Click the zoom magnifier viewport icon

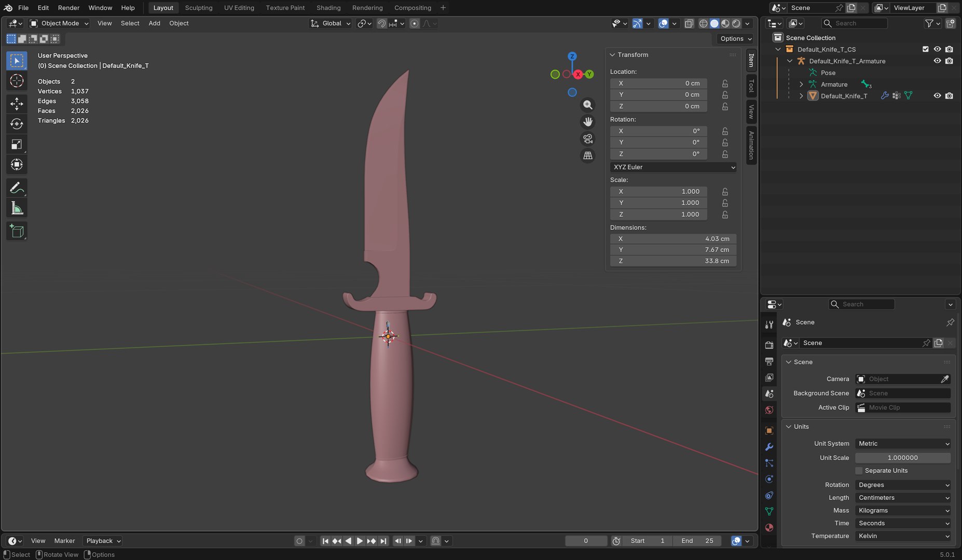(x=587, y=105)
